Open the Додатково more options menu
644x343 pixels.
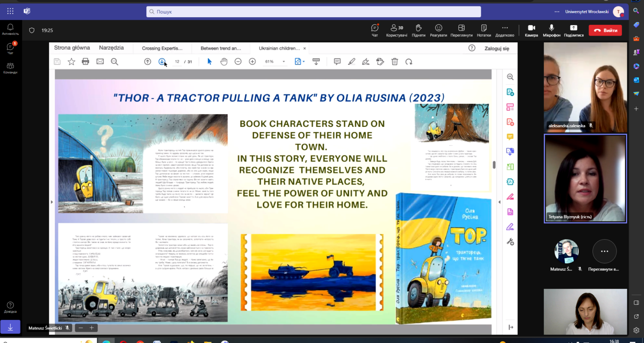click(x=504, y=29)
